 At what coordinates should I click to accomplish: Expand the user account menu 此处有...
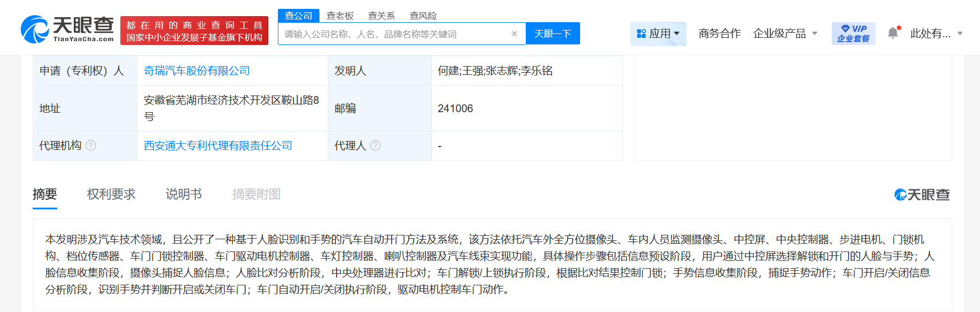(936, 33)
